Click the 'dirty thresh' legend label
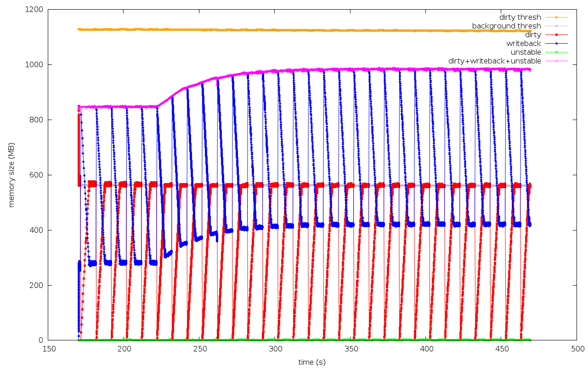Image resolution: width=588 pixels, height=368 pixels. click(520, 17)
